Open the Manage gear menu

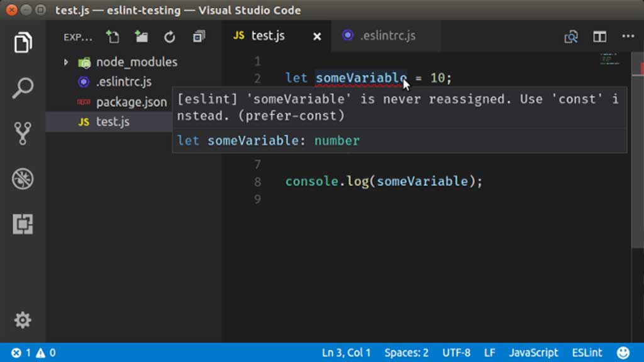23,320
